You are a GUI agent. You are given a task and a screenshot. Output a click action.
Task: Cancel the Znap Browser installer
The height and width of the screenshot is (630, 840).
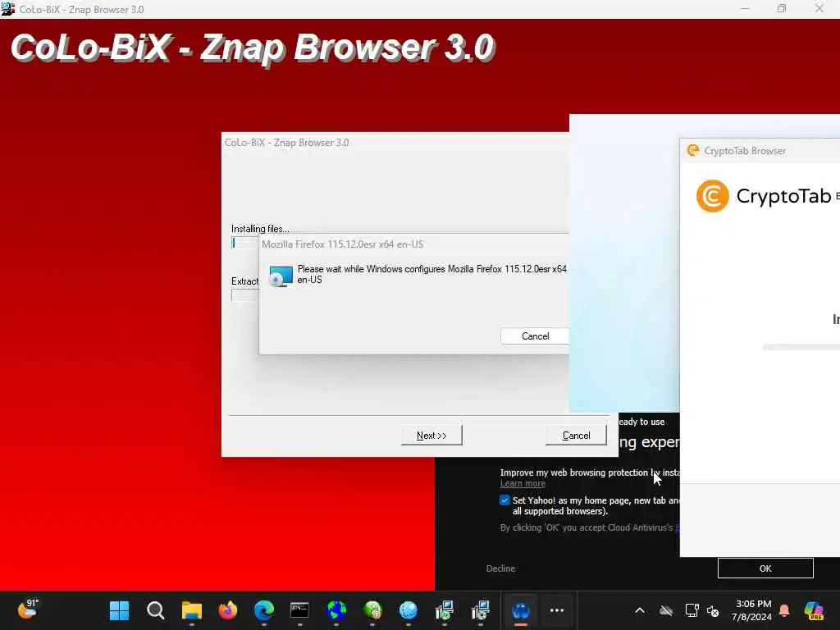(x=576, y=436)
